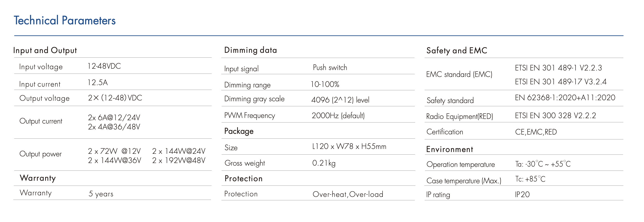Screen dimensions: 644x222
Task: Click the Input and Output section title
Action: pyautogui.click(x=45, y=50)
